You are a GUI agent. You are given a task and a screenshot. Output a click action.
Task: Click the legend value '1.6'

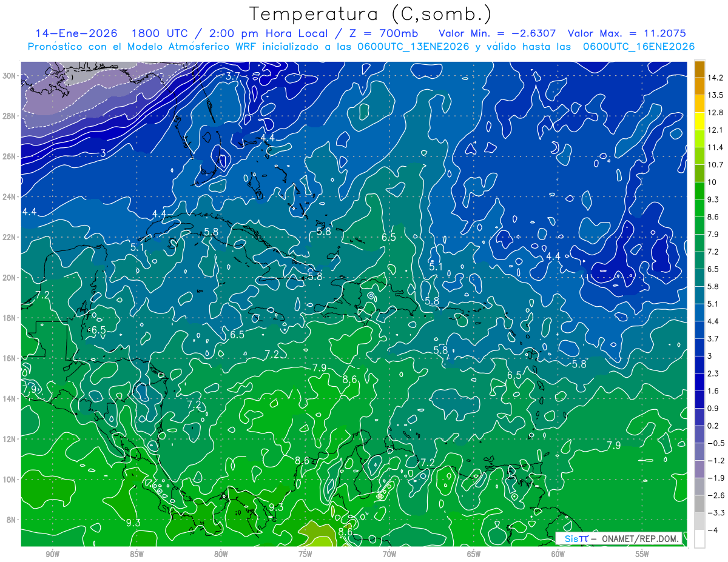click(713, 391)
